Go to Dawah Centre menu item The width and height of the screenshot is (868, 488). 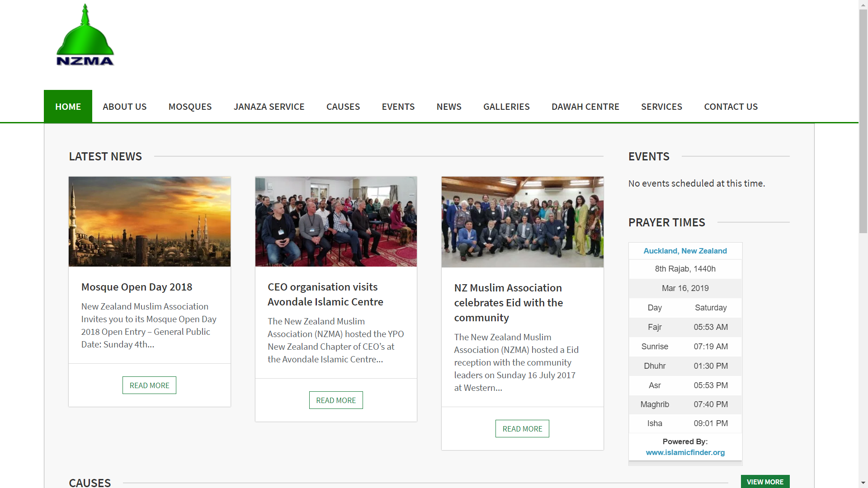tap(585, 107)
